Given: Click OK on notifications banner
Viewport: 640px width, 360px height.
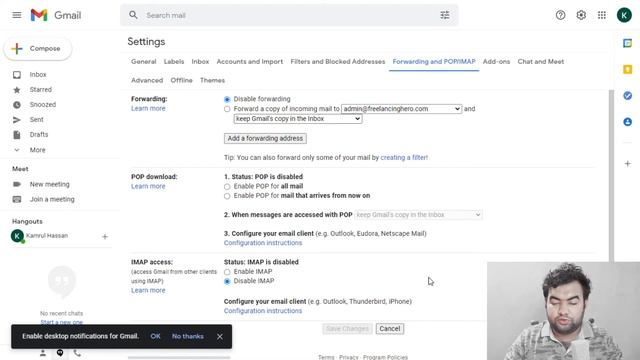Looking at the screenshot, I should [156, 336].
